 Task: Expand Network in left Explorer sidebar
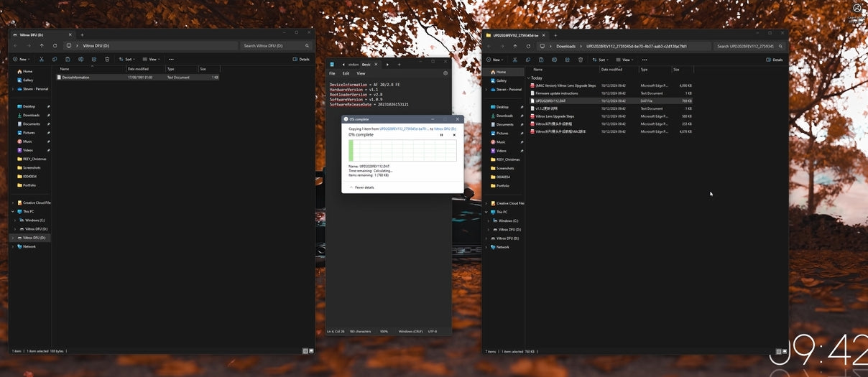click(12, 246)
